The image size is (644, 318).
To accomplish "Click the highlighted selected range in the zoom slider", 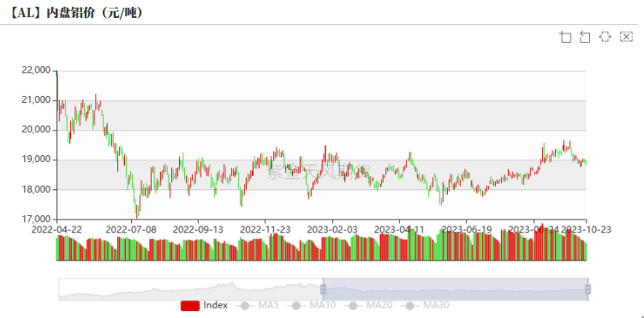I will 455,289.
